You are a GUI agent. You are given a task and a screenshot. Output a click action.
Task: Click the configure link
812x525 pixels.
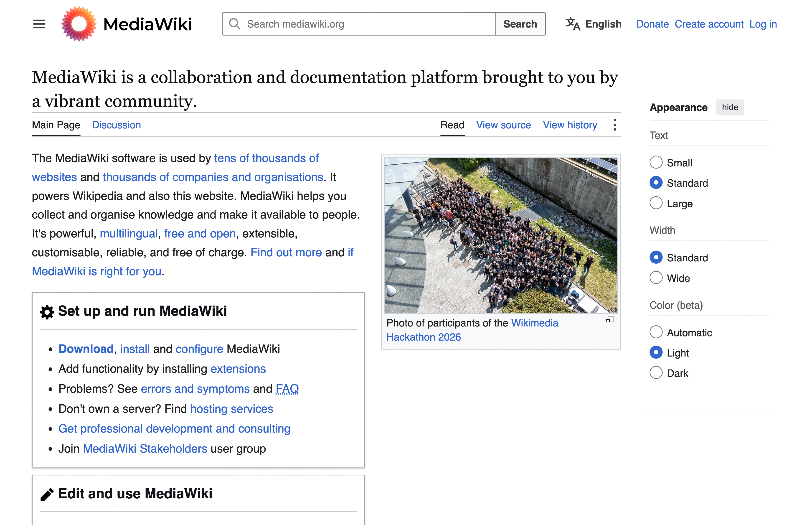[x=199, y=349]
